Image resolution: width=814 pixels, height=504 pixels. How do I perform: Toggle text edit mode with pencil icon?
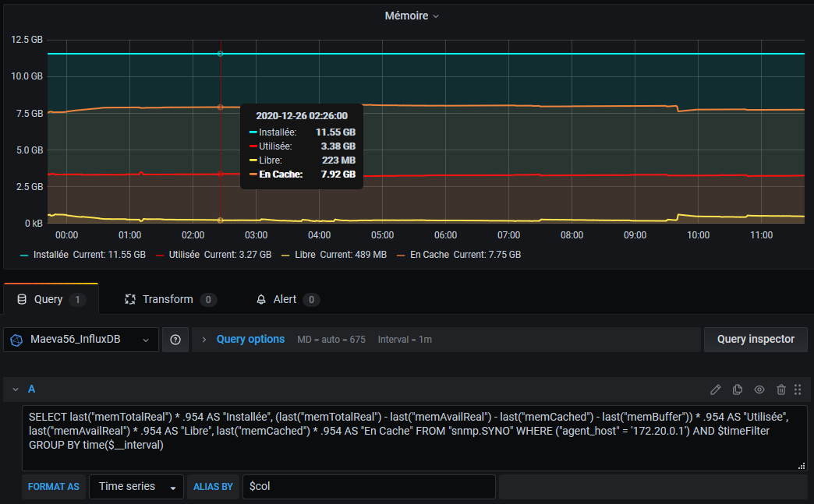coord(716,389)
